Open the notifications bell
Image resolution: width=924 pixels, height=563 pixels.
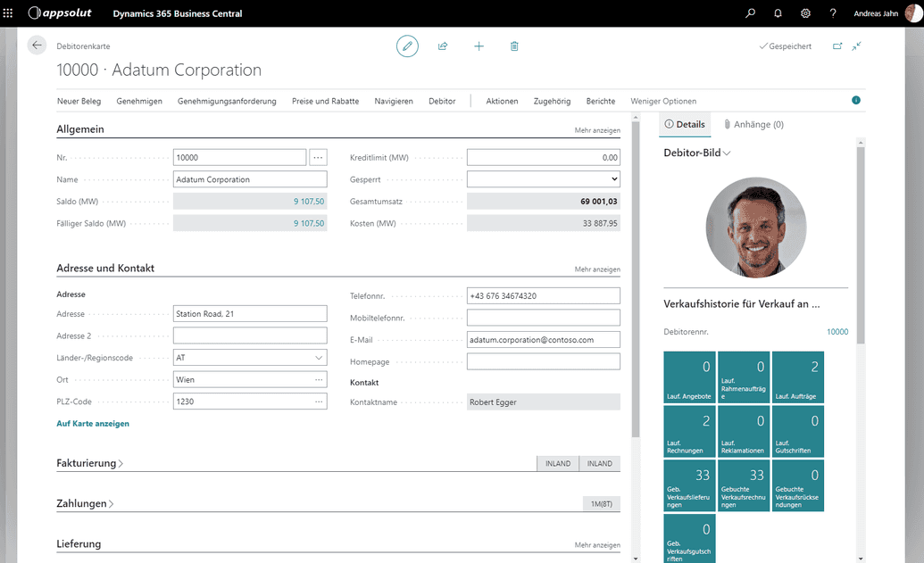[x=778, y=13]
